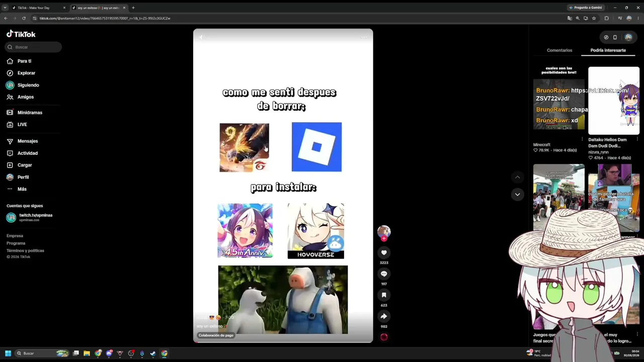This screenshot has width=644, height=362.
Task: Open video more options ellipsis
Action: (x=365, y=37)
